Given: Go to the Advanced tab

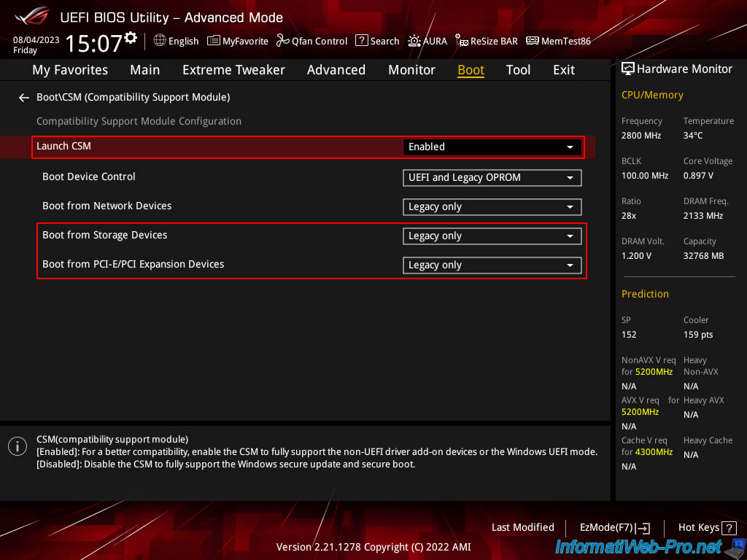Looking at the screenshot, I should [x=336, y=70].
